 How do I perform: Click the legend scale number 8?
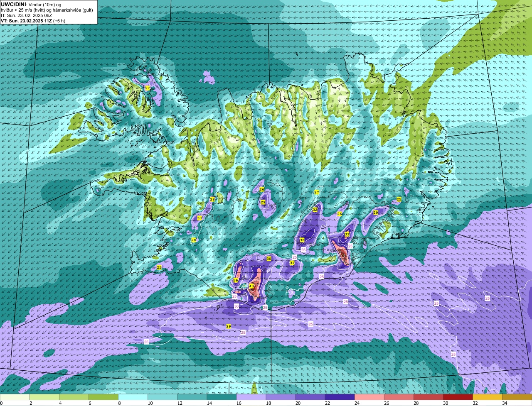[x=119, y=403]
